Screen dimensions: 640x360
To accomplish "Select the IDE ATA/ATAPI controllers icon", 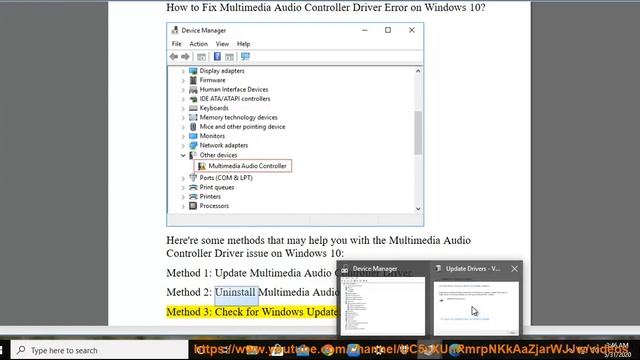I will (193, 99).
